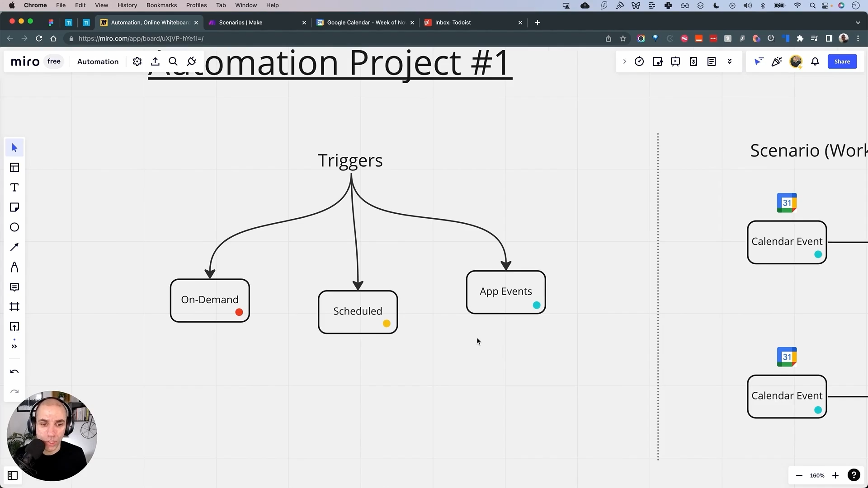Click the History menu item
This screenshot has height=488, width=868.
pos(127,5)
